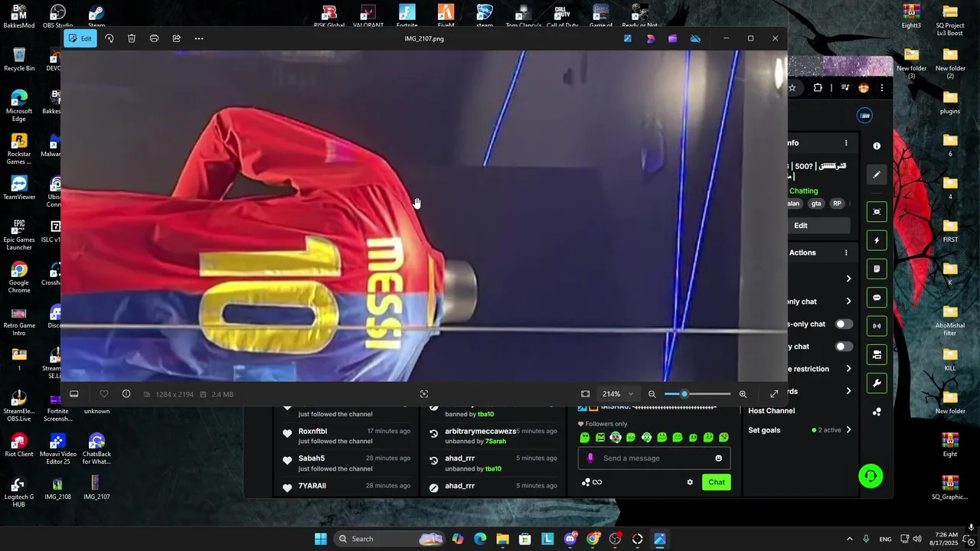Click the fit to window icon
The height and width of the screenshot is (551, 980).
click(x=586, y=394)
